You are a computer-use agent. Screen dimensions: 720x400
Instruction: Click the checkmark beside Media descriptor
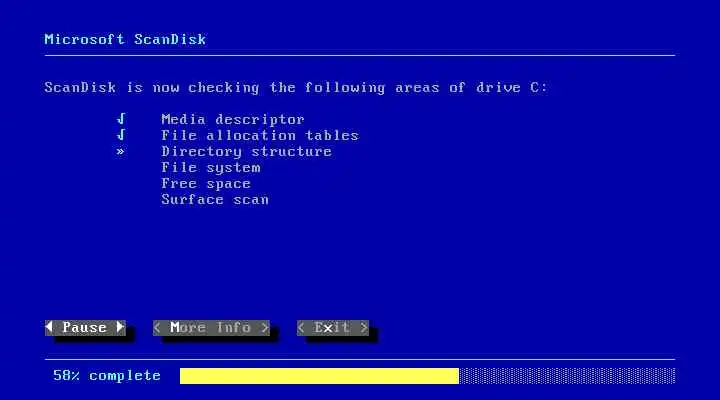121,119
